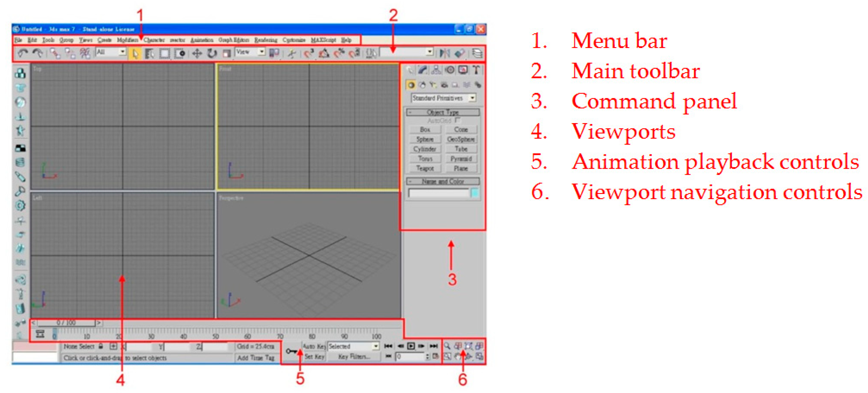Open the Utilities hammer tab
Image resolution: width=868 pixels, height=393 pixels.
[x=476, y=70]
